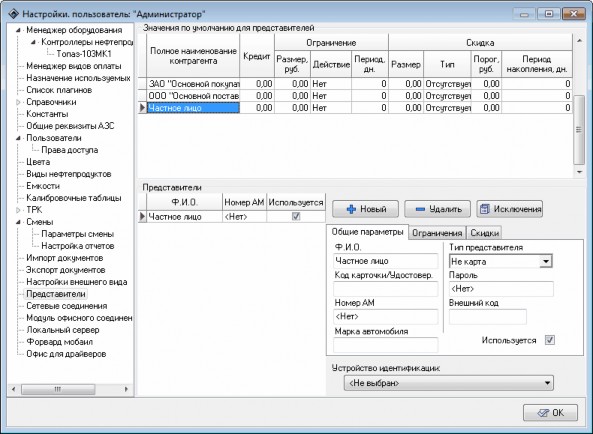Image resolution: width=593 pixels, height=434 pixels.
Task: Click the checkmark icon on OK button
Action: (543, 413)
